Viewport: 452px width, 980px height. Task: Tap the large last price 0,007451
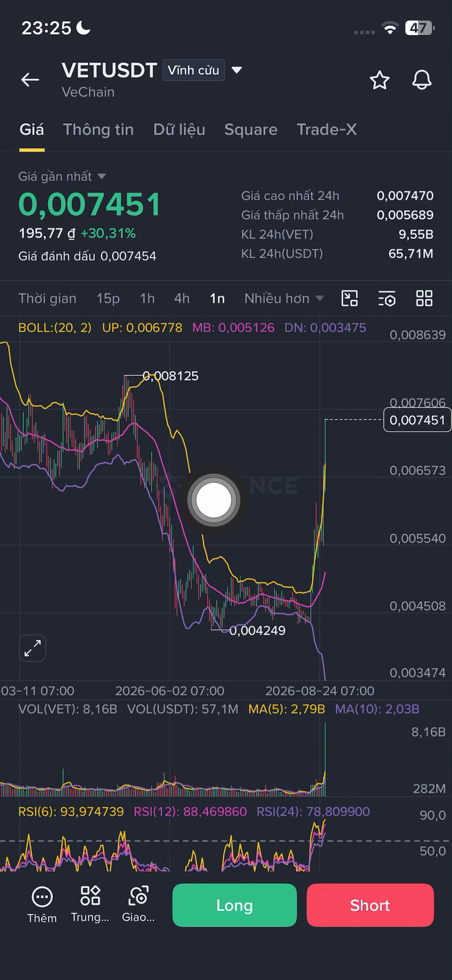point(90,204)
